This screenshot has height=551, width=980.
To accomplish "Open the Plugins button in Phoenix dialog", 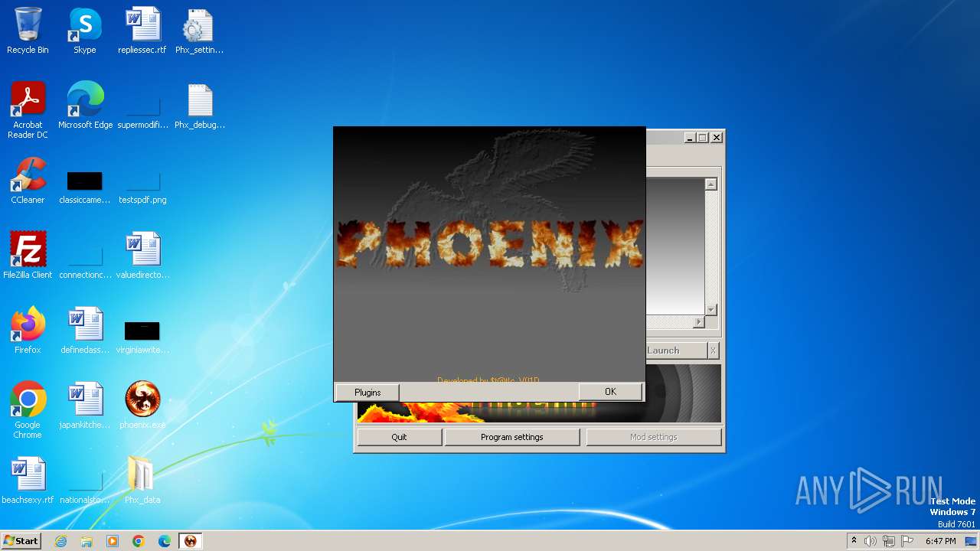I will coord(367,392).
